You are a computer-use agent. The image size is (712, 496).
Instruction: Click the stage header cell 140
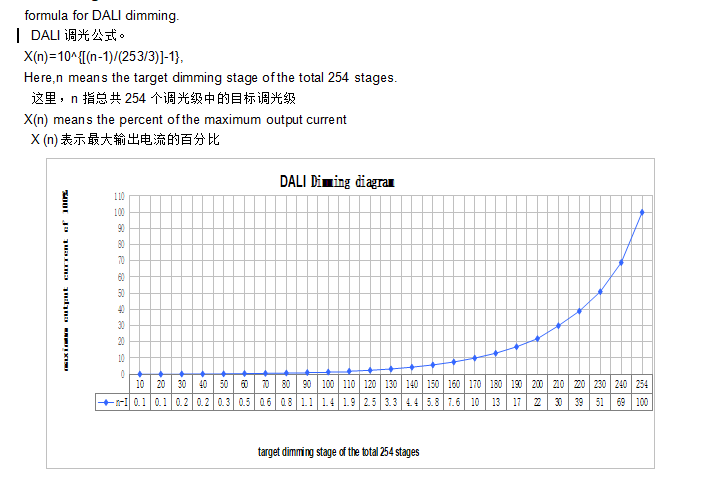[412, 384]
